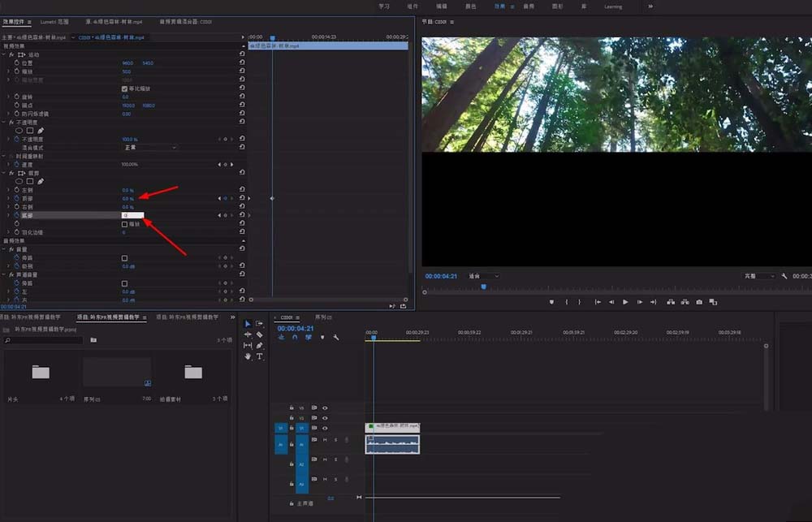Select the Type tool
The height and width of the screenshot is (522, 812).
tap(260, 356)
